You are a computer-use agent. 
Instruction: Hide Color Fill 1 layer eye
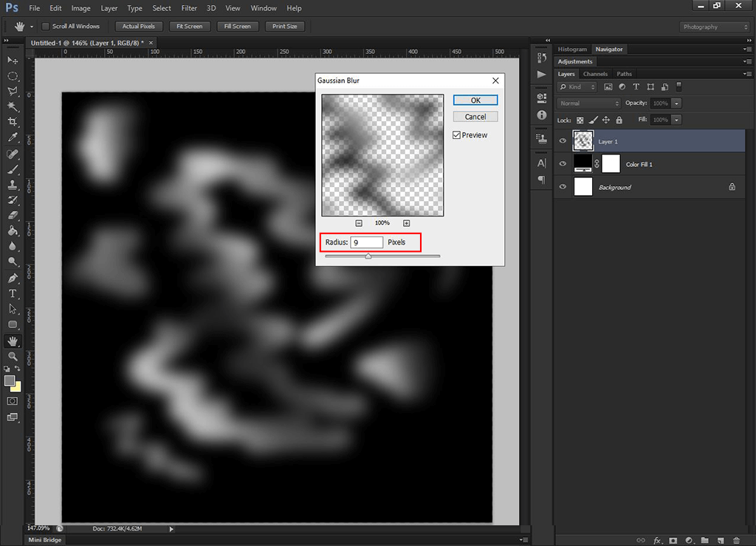pos(562,164)
